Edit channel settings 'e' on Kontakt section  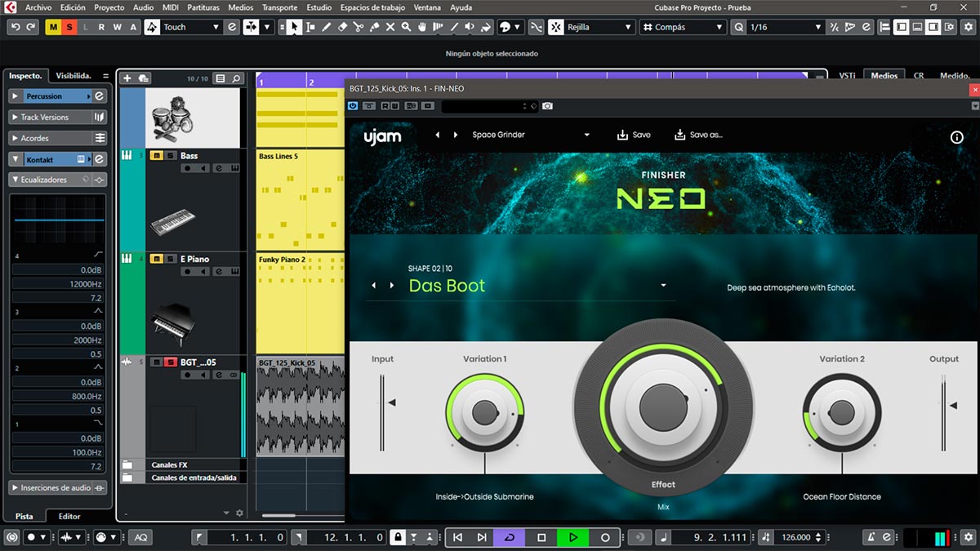100,159
